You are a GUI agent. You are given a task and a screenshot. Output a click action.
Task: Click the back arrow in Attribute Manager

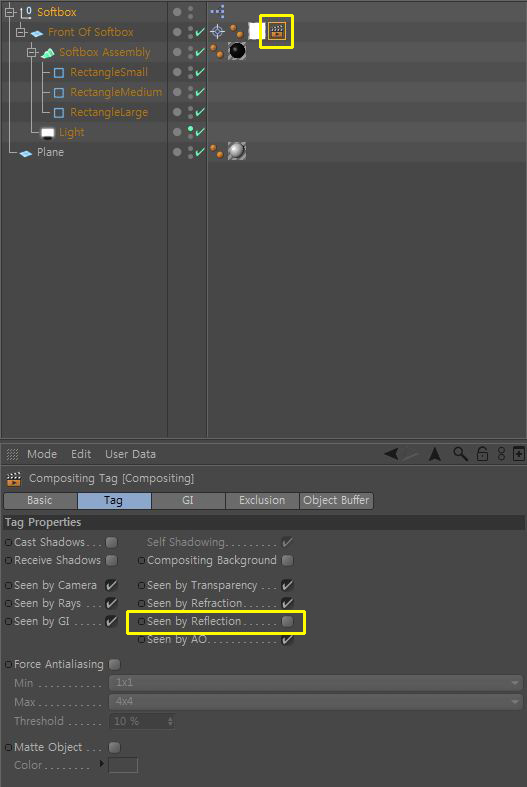[x=391, y=454]
